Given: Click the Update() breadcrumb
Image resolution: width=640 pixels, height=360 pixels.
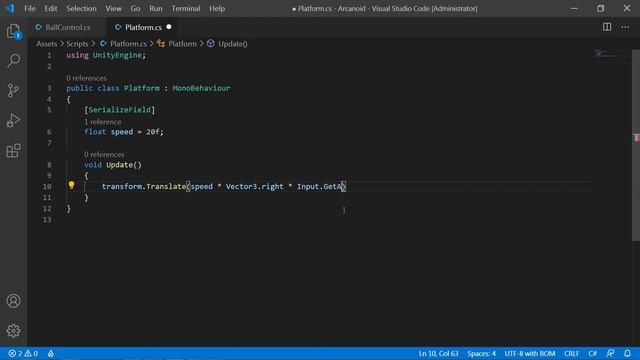Looking at the screenshot, I should (x=233, y=44).
